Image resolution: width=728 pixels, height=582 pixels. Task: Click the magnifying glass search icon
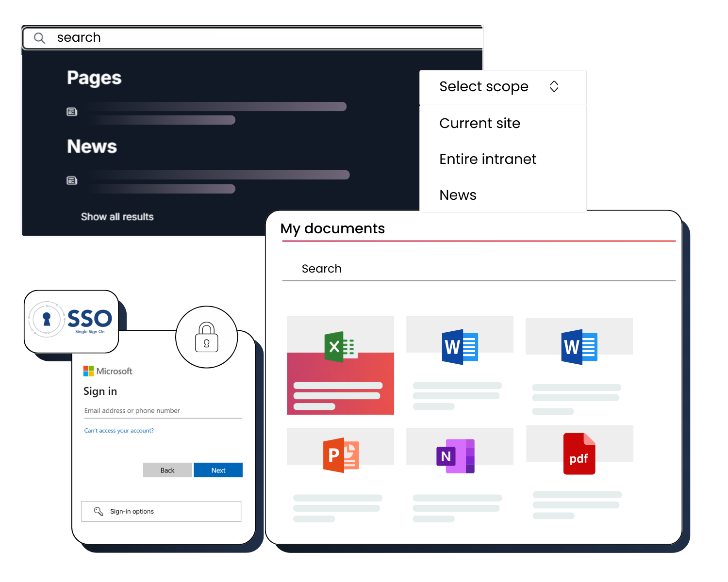(40, 38)
